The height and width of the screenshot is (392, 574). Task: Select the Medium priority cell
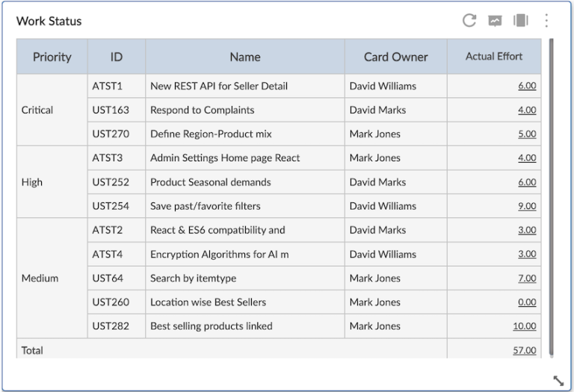tap(52, 278)
